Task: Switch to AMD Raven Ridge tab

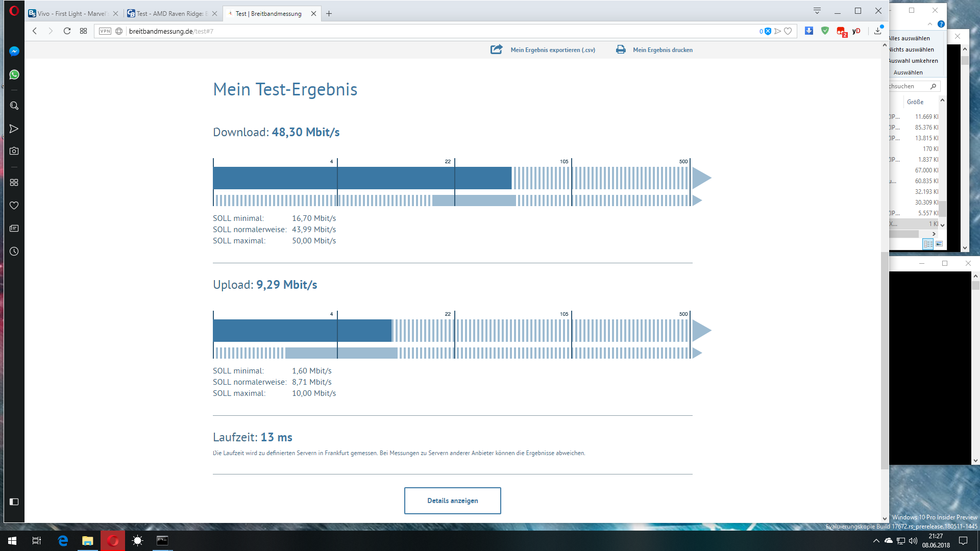Action: click(x=171, y=14)
